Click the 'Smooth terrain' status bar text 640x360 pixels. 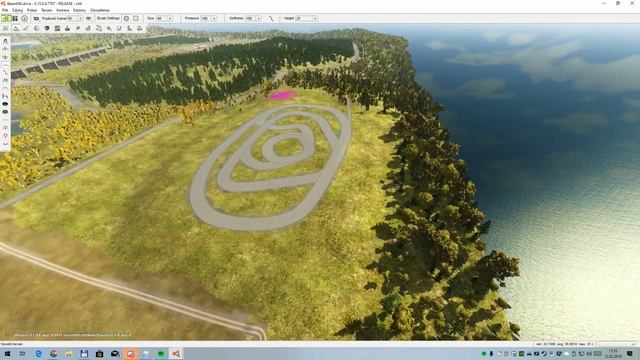[x=11, y=344]
